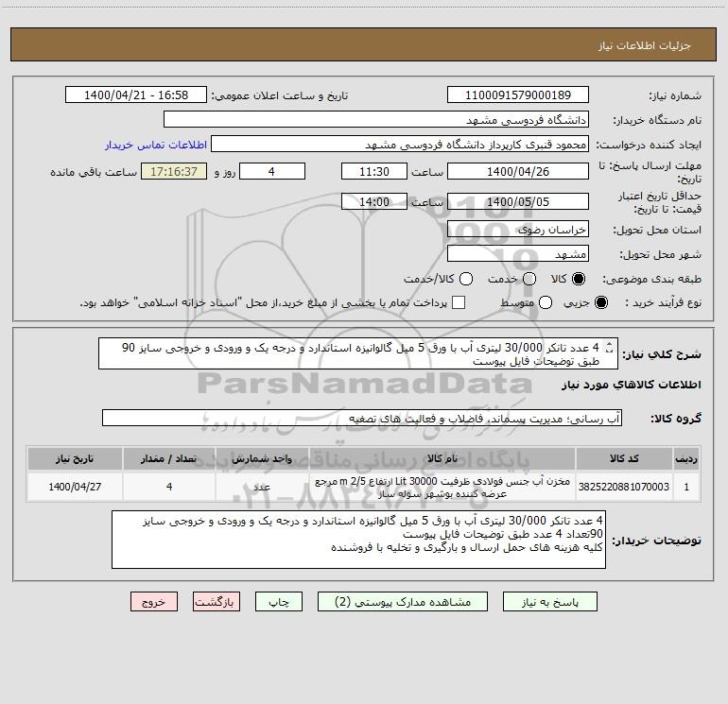Click the اطلاعات کالاهای مورد نیاز heading
Screen dimensions: 728x704
point(632,385)
